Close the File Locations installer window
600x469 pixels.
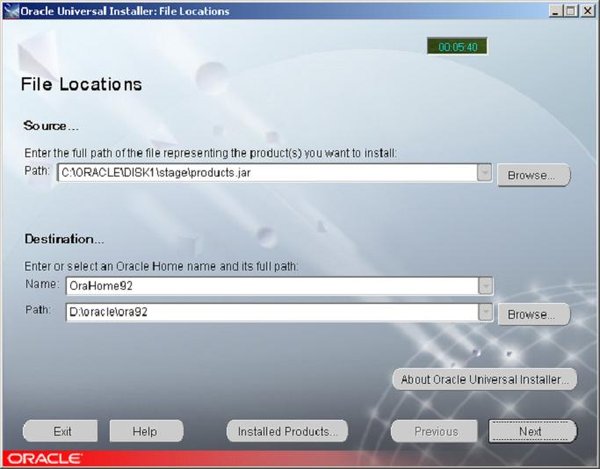point(587,11)
